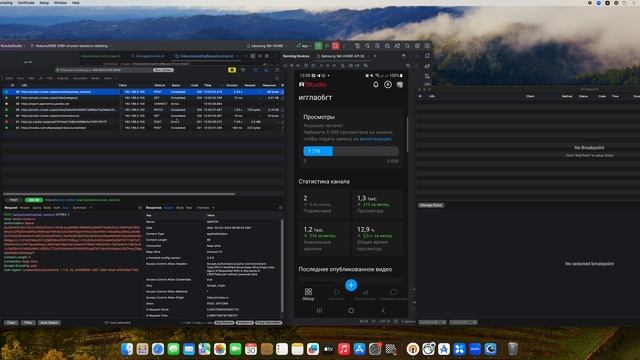Click the Filter button at bottom

click(x=28, y=322)
